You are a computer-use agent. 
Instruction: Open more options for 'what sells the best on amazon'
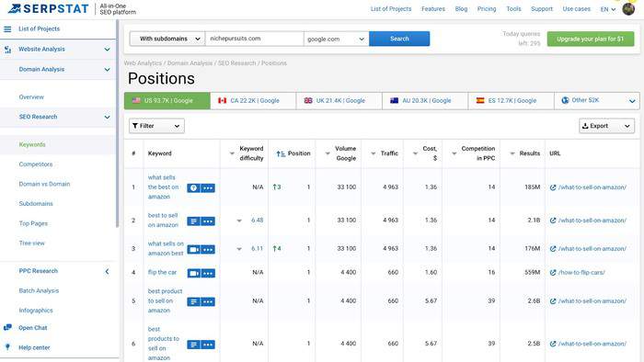[x=208, y=187]
